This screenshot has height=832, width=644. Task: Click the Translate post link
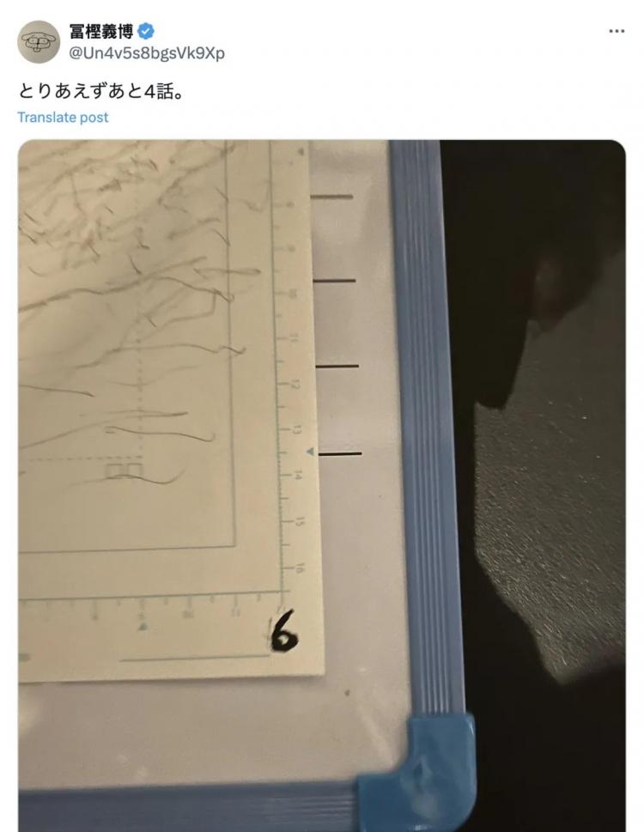63,118
